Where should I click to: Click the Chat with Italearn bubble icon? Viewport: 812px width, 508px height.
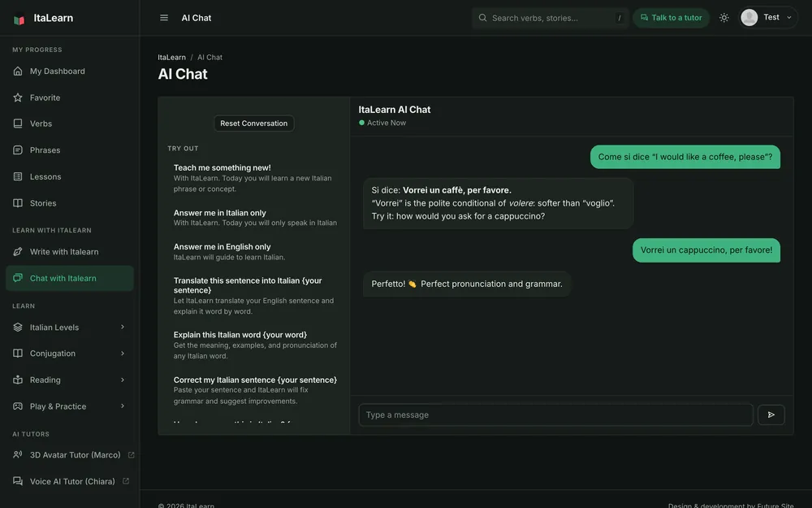click(x=18, y=278)
